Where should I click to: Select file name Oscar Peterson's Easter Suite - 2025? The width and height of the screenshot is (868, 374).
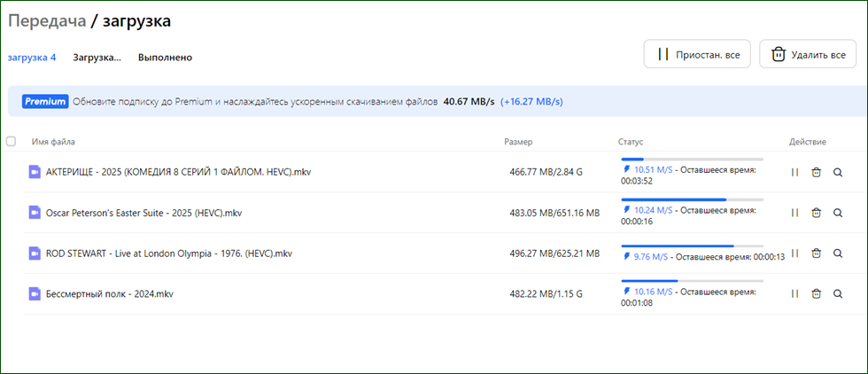143,212
